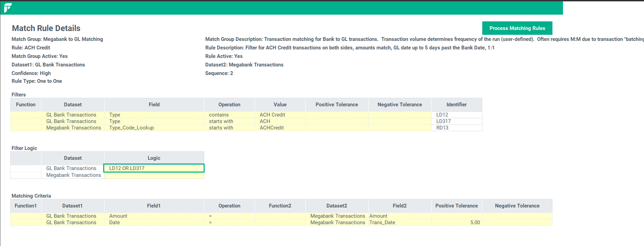The height and width of the screenshot is (246, 644).
Task: Click the Positive Tolerance header in Filters
Action: [x=336, y=105]
